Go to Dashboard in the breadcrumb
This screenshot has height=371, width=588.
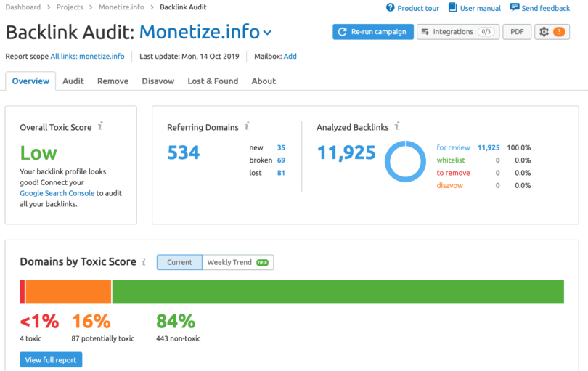(x=23, y=7)
